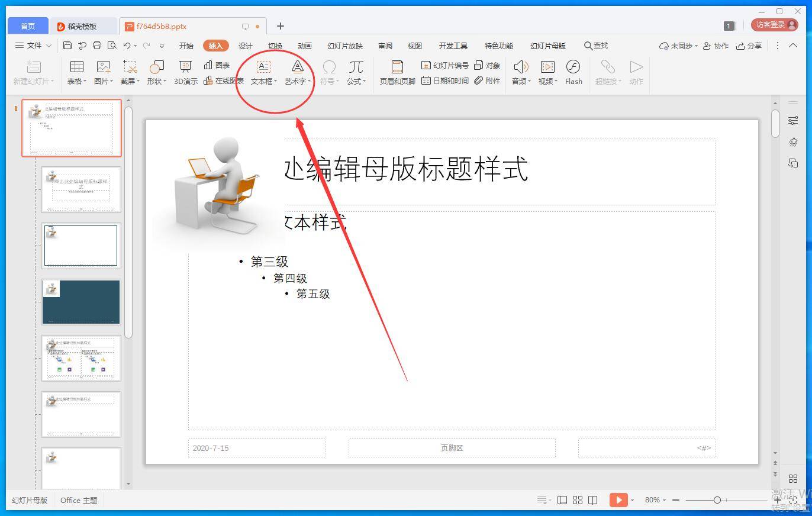Switch to the 幻灯片放映 tab
This screenshot has width=812, height=516.
point(345,46)
